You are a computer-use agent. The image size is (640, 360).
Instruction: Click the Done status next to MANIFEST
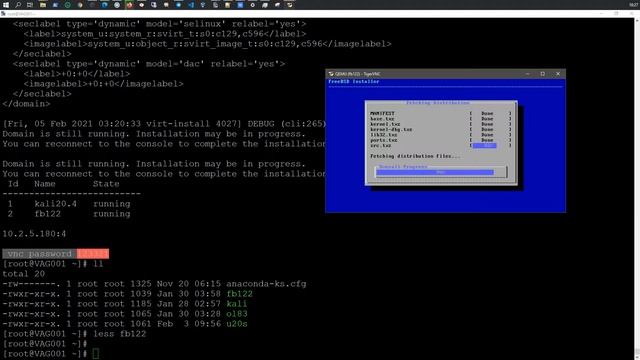487,113
